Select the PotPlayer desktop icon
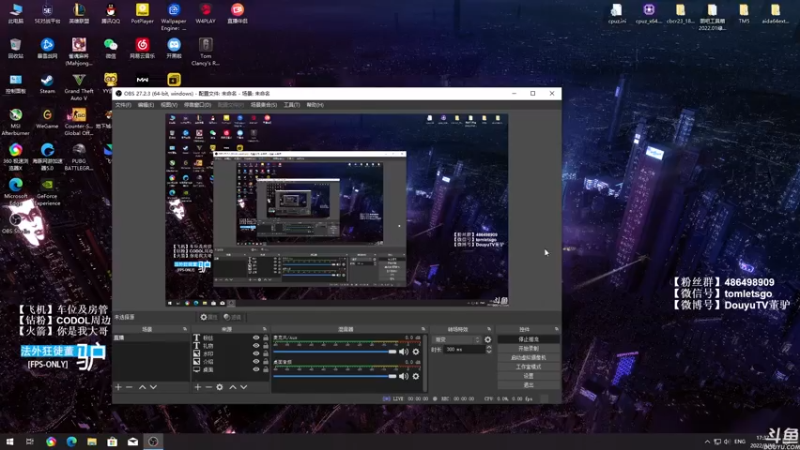800x450 pixels. click(142, 14)
